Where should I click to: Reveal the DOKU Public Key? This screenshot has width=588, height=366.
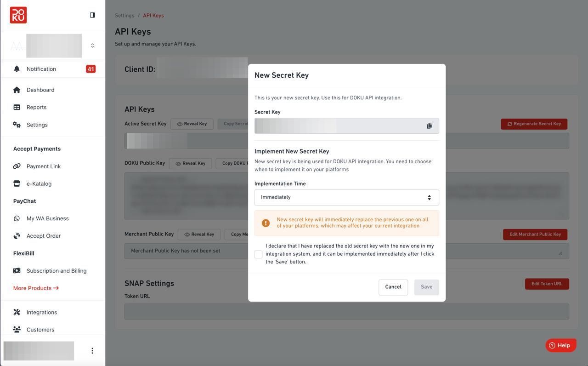(191, 164)
